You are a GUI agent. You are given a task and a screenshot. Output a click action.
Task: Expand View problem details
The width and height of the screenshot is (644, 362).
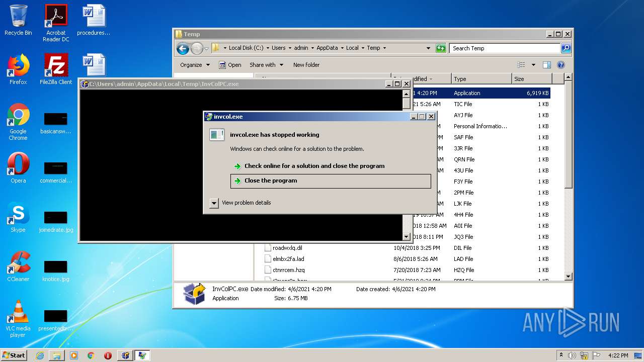(x=214, y=203)
